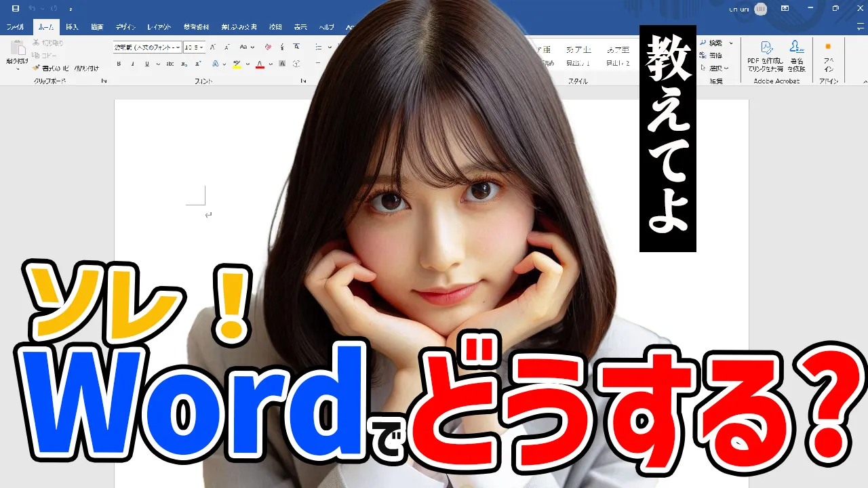Open the font name dropdown
The height and width of the screenshot is (488, 868).
[x=178, y=47]
